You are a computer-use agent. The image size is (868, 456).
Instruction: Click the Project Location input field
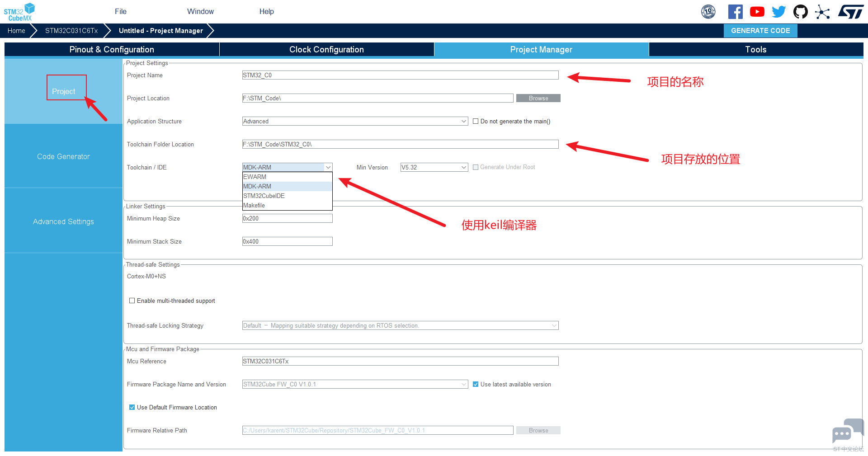[x=377, y=98]
